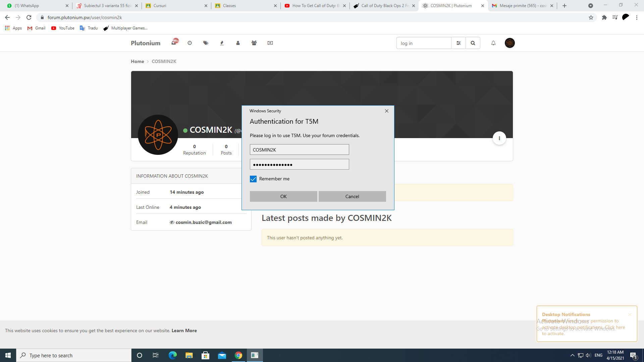Click the magnifier search button
644x362 pixels.
pos(473,43)
